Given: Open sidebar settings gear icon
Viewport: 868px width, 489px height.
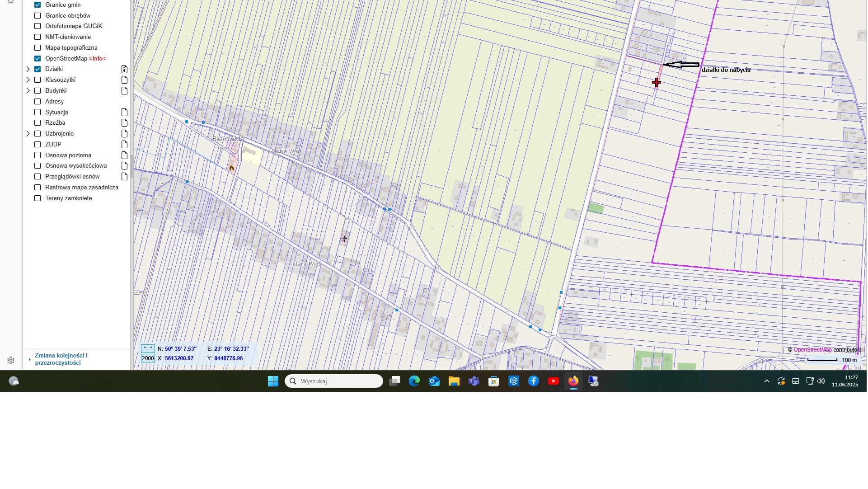Looking at the screenshot, I should click(11, 361).
